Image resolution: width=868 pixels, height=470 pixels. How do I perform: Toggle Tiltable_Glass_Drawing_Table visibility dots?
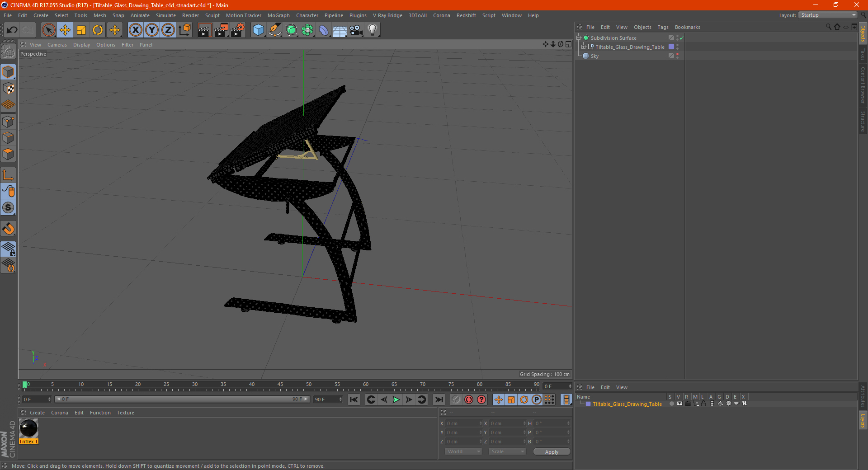coord(677,47)
